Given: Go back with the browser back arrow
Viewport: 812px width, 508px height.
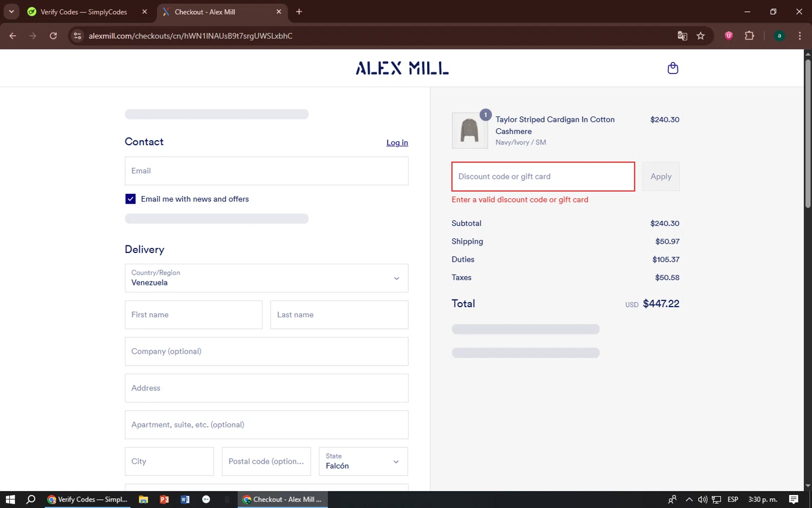Looking at the screenshot, I should pos(13,36).
